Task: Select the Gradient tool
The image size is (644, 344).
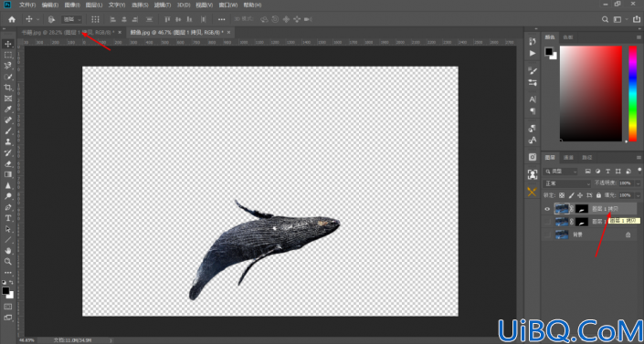Action: [8, 174]
